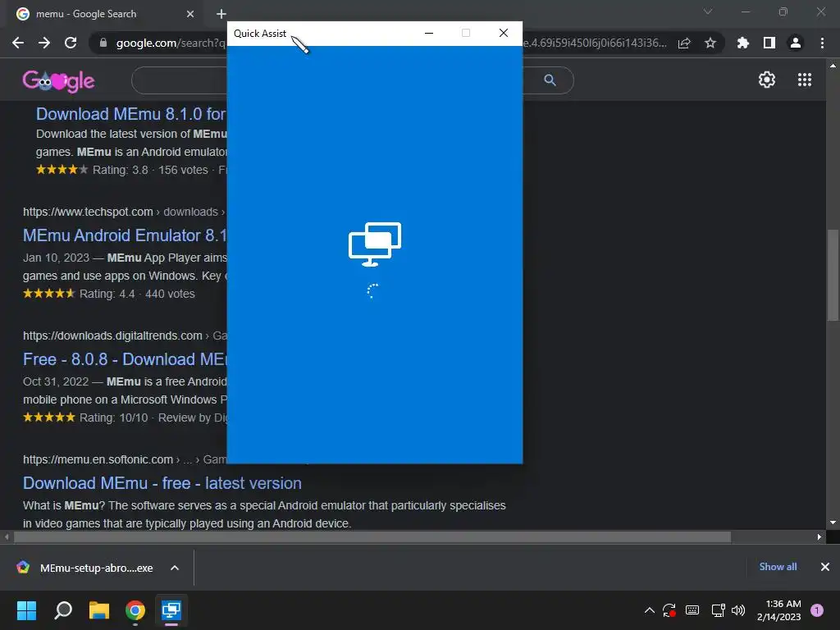Click the scroll up arrow

pos(833,66)
